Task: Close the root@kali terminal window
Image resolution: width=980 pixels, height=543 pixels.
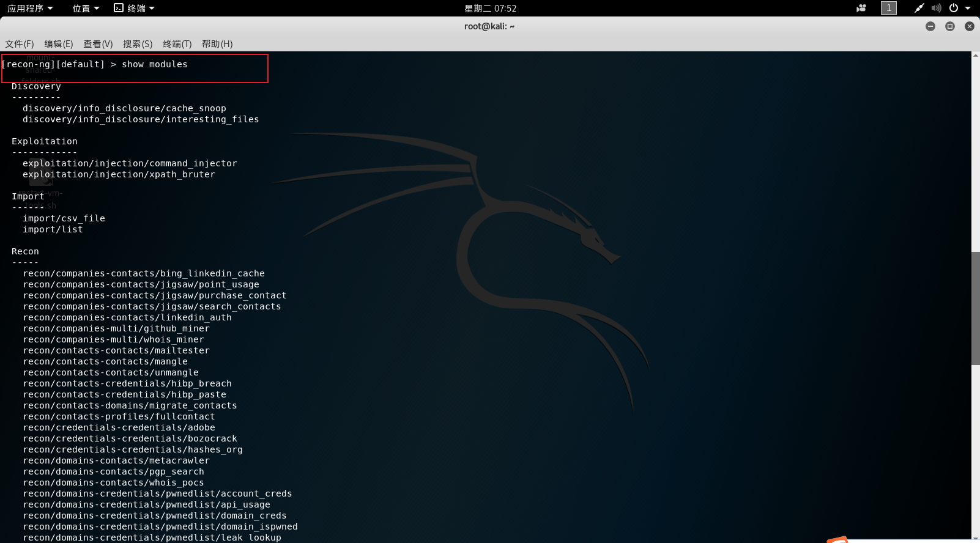Action: pyautogui.click(x=970, y=26)
